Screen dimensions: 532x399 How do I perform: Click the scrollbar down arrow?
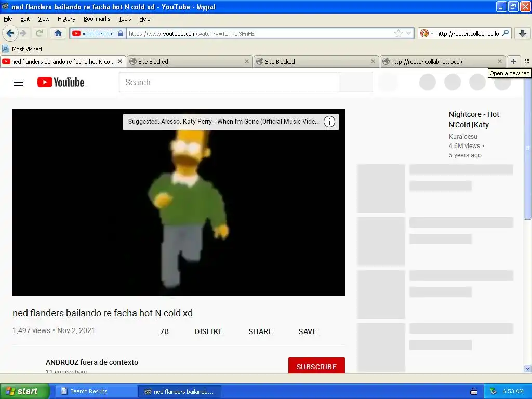pos(527,368)
